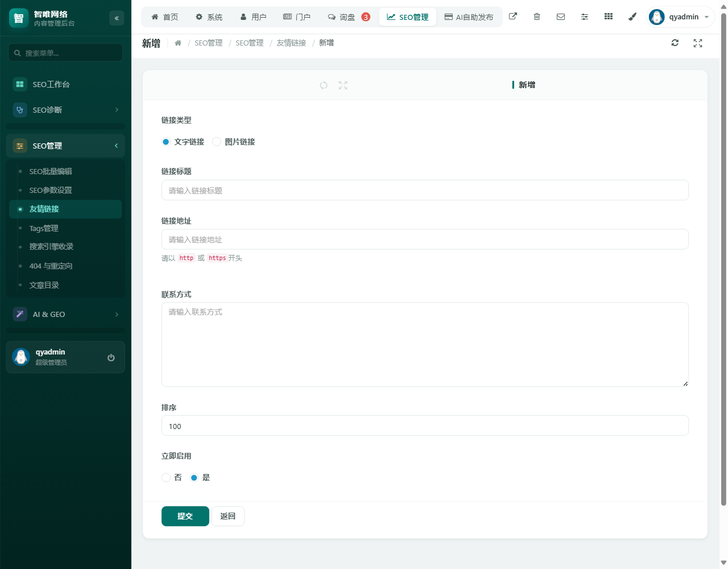Click the power logout icon beside qyadmin
The width and height of the screenshot is (728, 569).
point(111,357)
